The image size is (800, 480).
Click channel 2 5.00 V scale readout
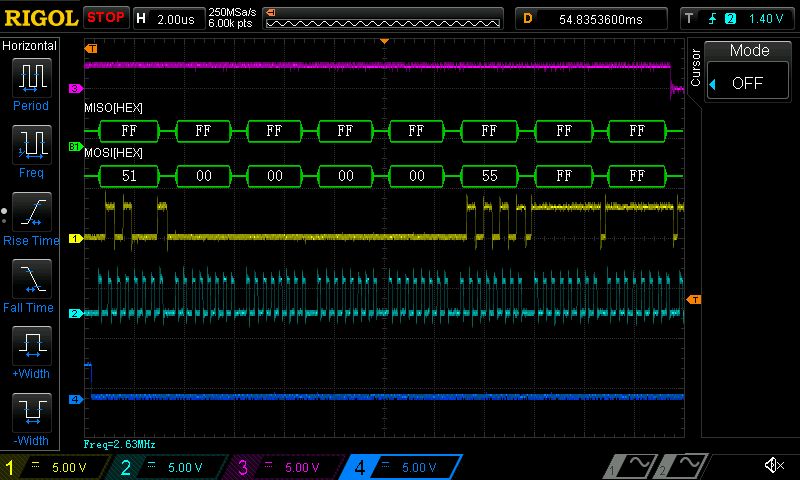point(185,468)
